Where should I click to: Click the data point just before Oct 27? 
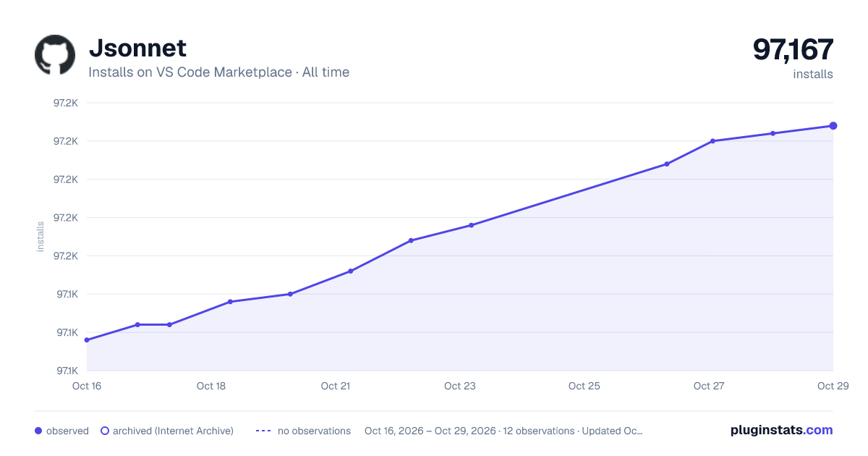(667, 164)
